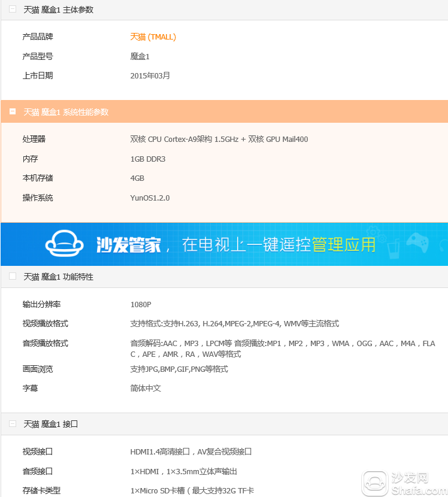The width and height of the screenshot is (448, 497).
Task: Click the 1×Micro SD卡槽 value
Action: [192, 491]
